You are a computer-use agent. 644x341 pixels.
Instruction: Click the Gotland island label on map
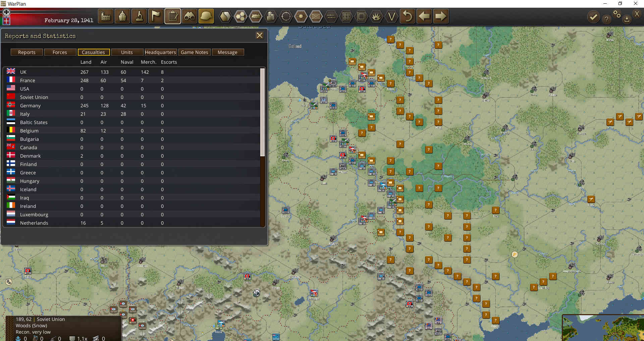point(295,46)
